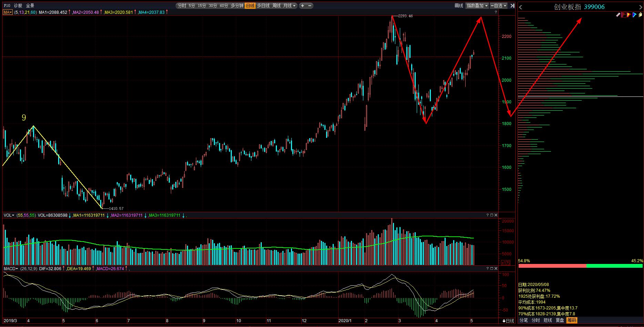Click the green loss portion of ratio bar
This screenshot has width=644, height=327.
(614, 266)
